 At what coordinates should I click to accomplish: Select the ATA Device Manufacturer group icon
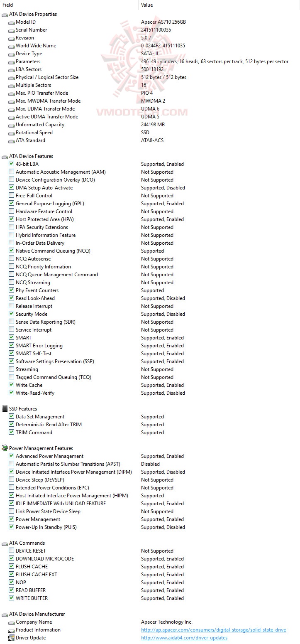point(5,614)
